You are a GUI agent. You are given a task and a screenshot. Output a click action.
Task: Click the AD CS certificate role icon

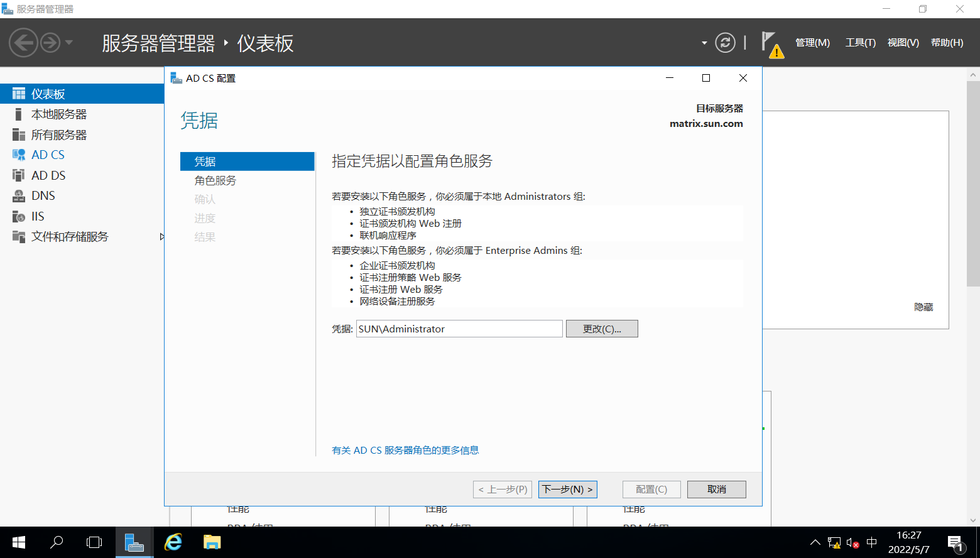[x=19, y=155]
